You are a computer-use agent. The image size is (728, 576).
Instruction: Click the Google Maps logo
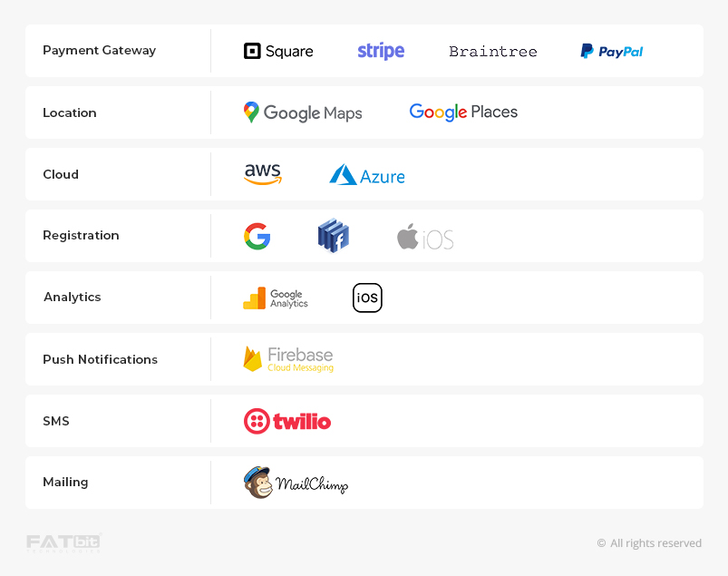click(x=303, y=112)
